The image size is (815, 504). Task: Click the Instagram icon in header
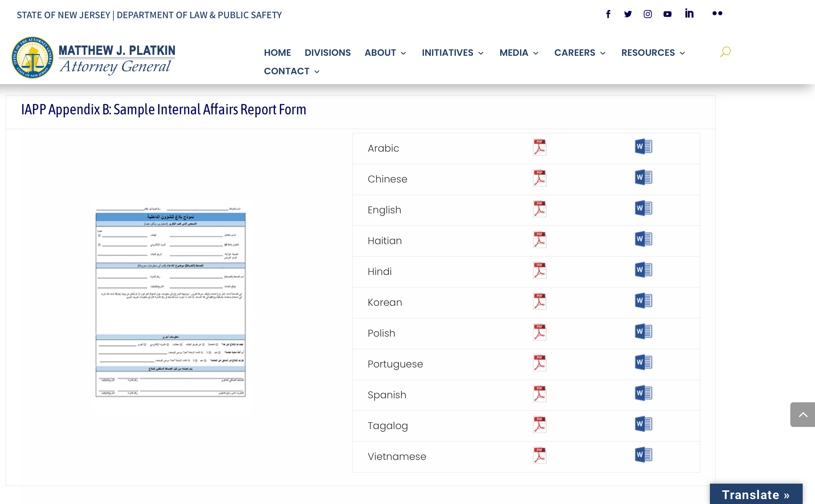point(647,14)
